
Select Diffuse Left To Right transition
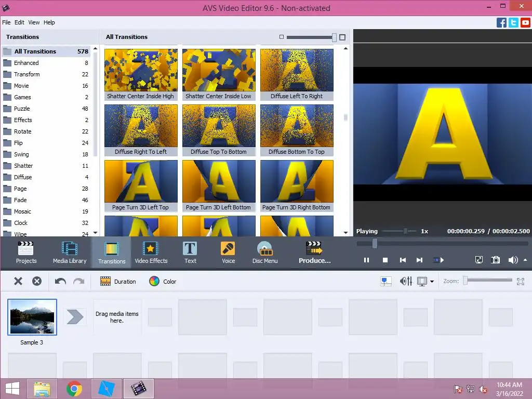click(x=297, y=75)
